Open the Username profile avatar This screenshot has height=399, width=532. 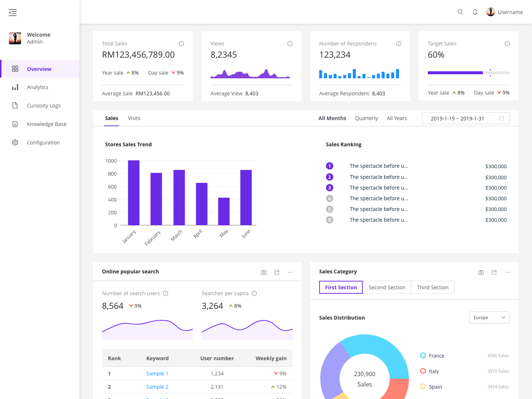491,11
